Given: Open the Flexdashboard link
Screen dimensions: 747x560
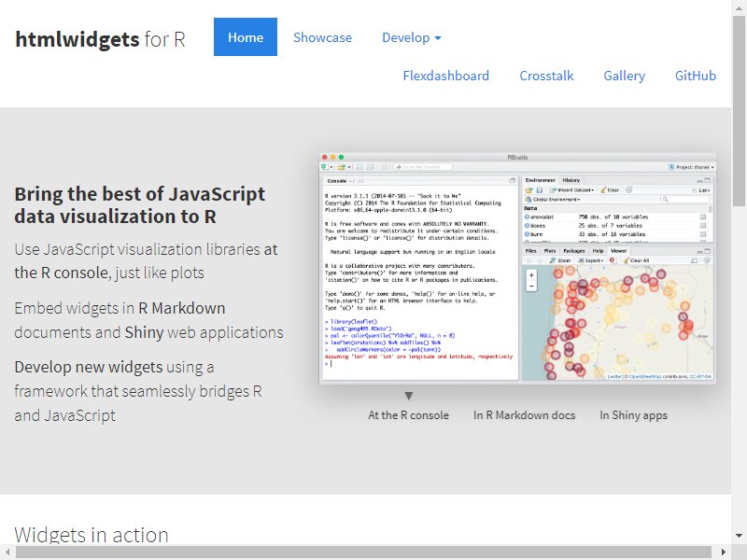Looking at the screenshot, I should 446,76.
